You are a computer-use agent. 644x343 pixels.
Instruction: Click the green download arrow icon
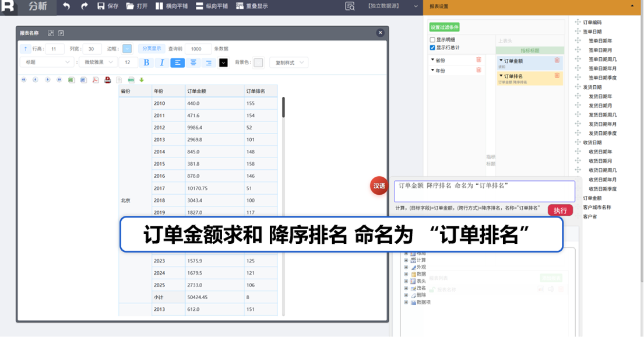142,80
